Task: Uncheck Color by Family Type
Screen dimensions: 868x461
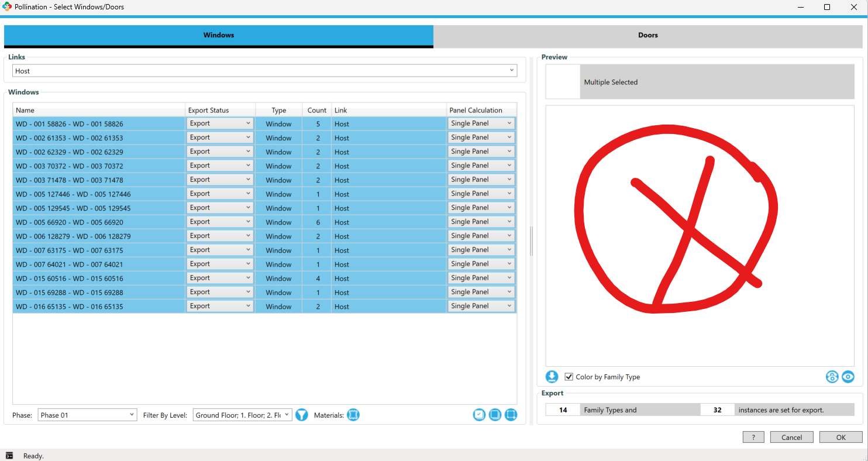Action: pos(569,377)
